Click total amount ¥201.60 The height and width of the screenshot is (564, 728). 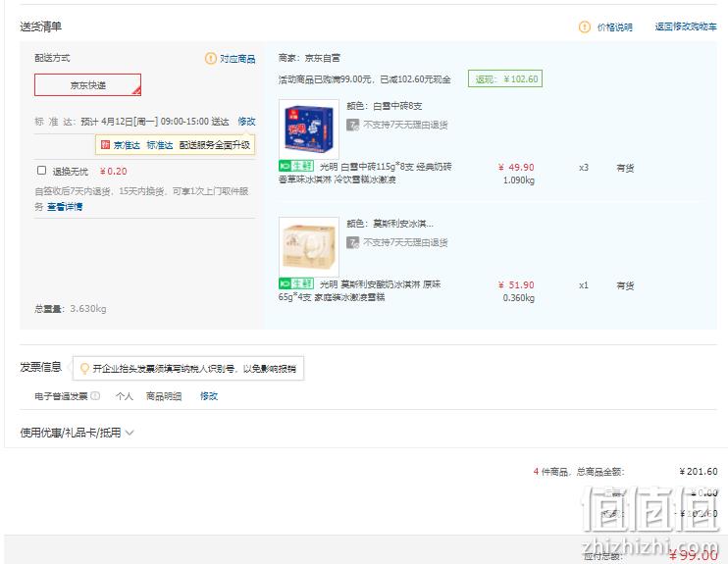coord(699,472)
